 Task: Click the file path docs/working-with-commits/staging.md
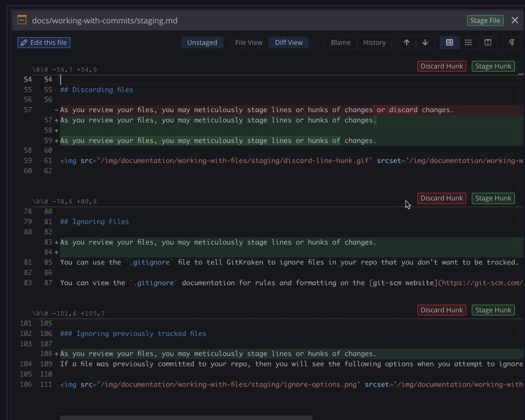(105, 21)
